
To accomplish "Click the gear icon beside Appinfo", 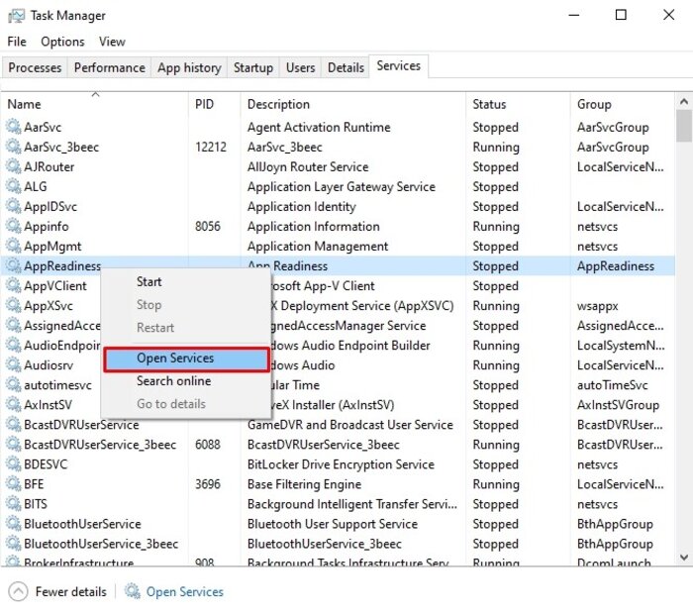I will (x=13, y=226).
